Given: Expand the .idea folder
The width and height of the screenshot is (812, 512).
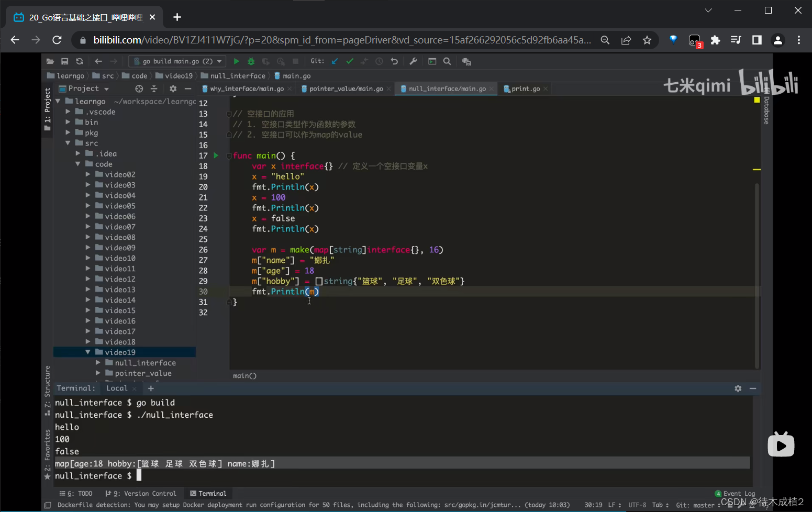Looking at the screenshot, I should [78, 153].
